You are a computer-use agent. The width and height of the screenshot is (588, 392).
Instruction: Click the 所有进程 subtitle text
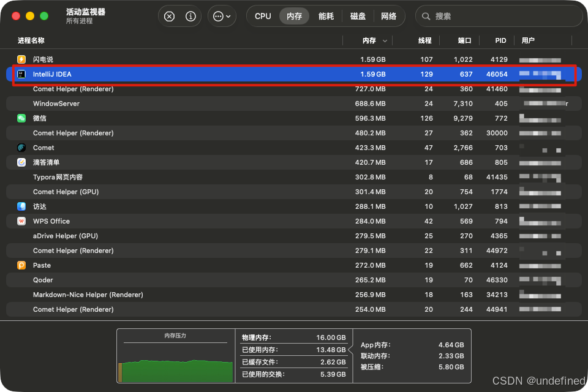click(80, 21)
